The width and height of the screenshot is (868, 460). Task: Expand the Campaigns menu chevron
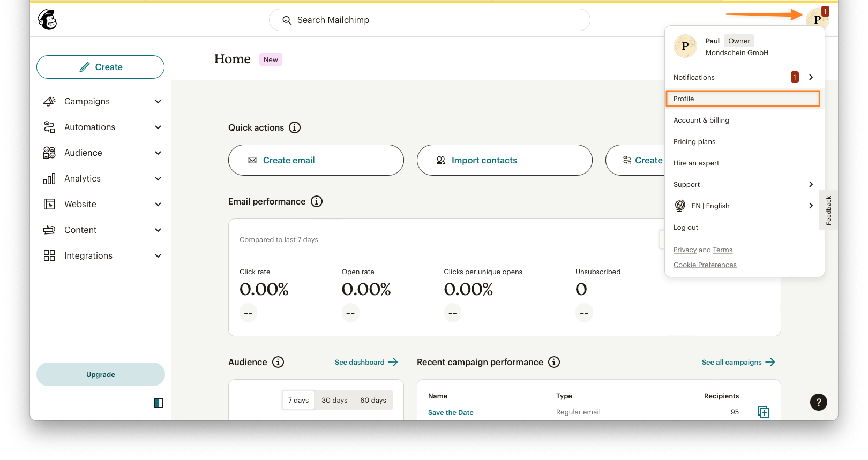[x=158, y=101]
